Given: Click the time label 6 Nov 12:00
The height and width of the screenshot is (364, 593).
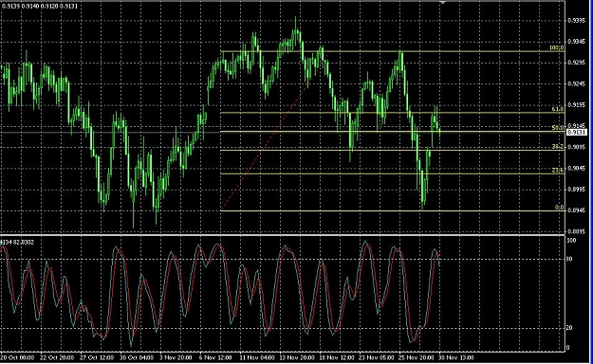Looking at the screenshot, I should 215,357.
